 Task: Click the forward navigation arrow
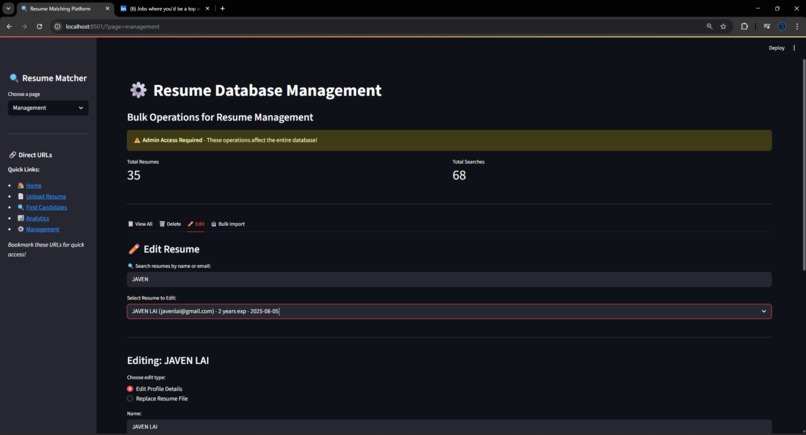tap(24, 26)
